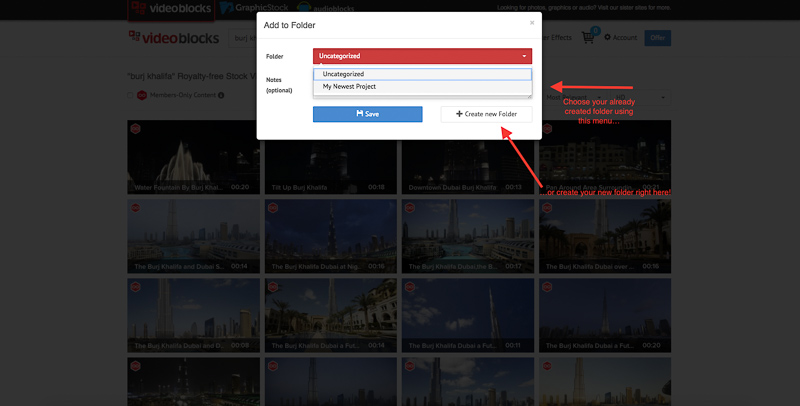800x406 pixels.
Task: Click the info icon beside Members-Only Content
Action: pos(221,95)
